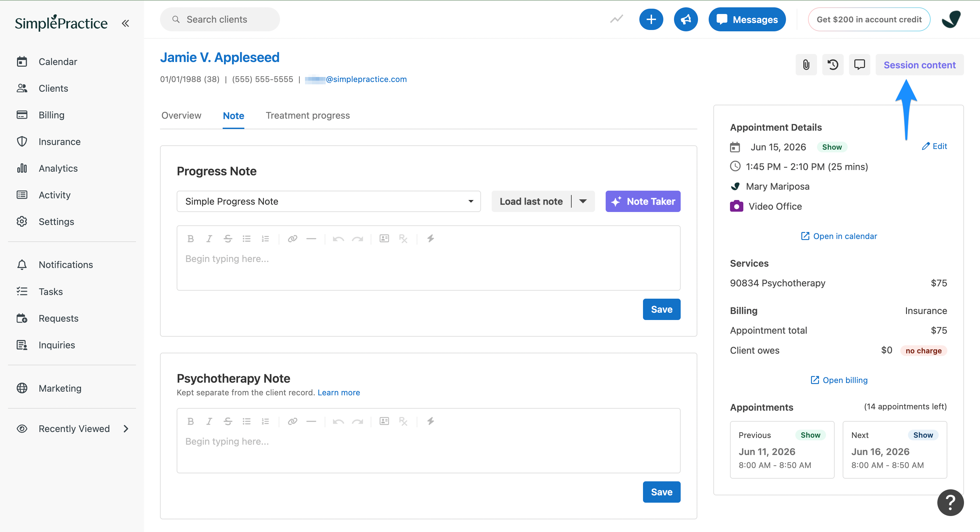980x532 pixels.
Task: Switch to the Overview tab
Action: tap(181, 115)
